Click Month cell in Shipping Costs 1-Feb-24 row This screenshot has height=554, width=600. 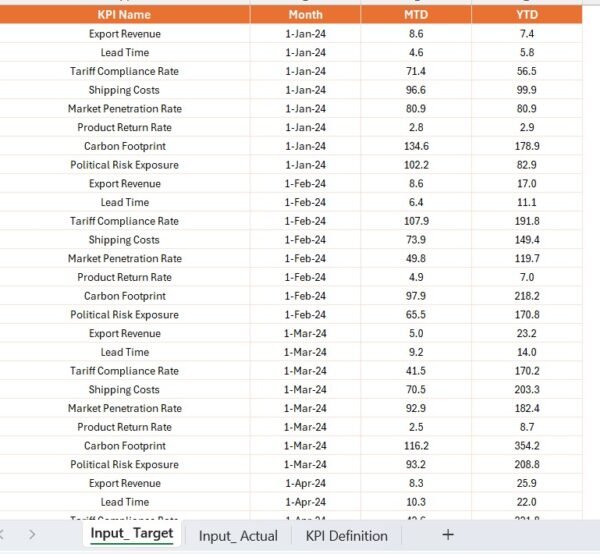[x=305, y=240]
